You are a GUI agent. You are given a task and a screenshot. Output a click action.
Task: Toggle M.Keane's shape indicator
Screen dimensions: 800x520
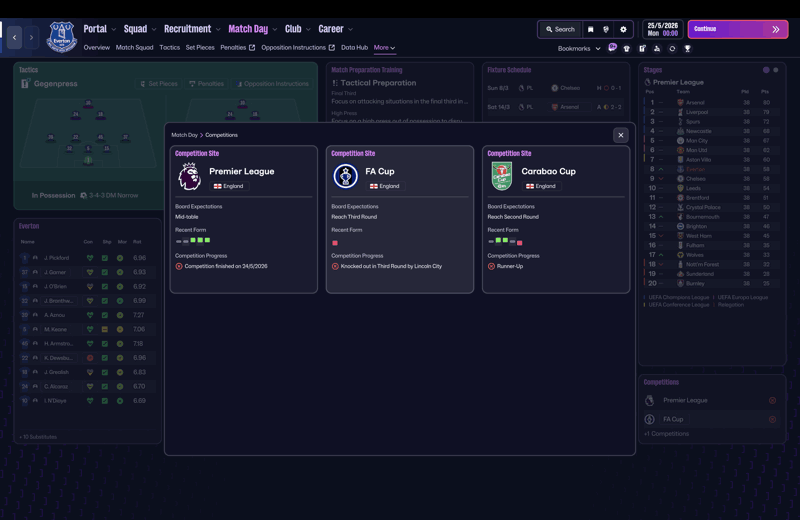tap(105, 330)
